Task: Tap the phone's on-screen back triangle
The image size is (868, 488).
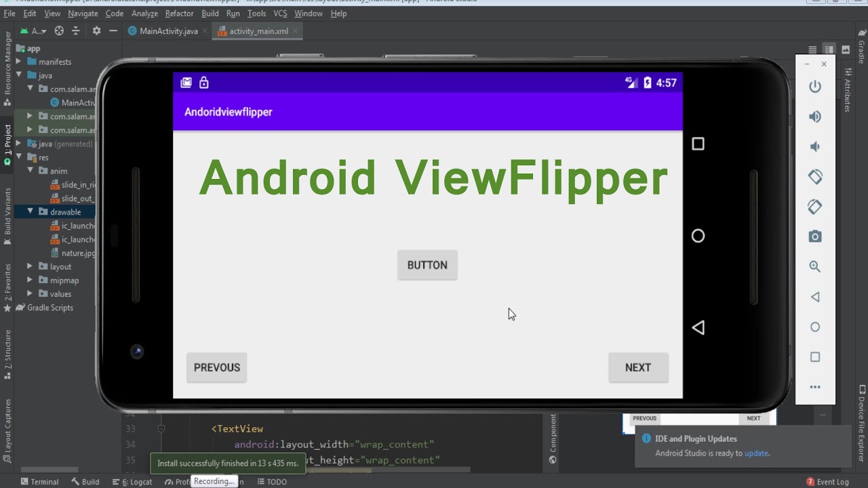Action: [698, 327]
